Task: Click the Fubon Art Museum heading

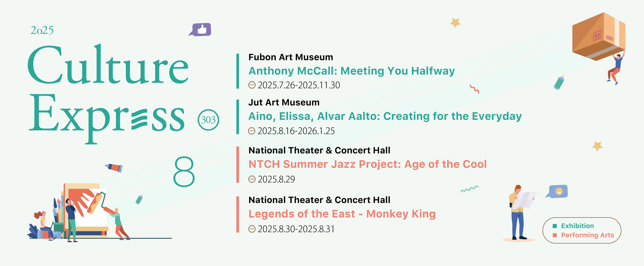Action: pos(291,57)
